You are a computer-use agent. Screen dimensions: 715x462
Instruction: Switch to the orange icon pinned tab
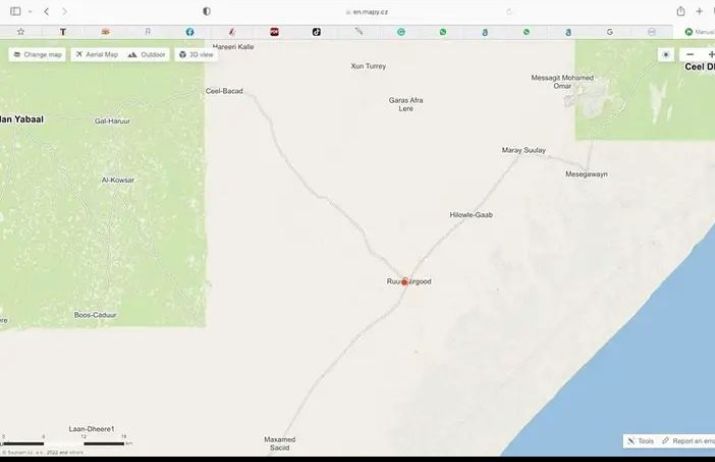pyautogui.click(x=105, y=31)
